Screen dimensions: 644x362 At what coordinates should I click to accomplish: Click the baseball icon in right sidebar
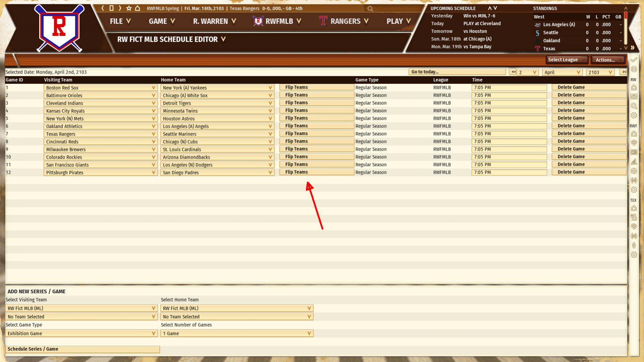click(634, 171)
